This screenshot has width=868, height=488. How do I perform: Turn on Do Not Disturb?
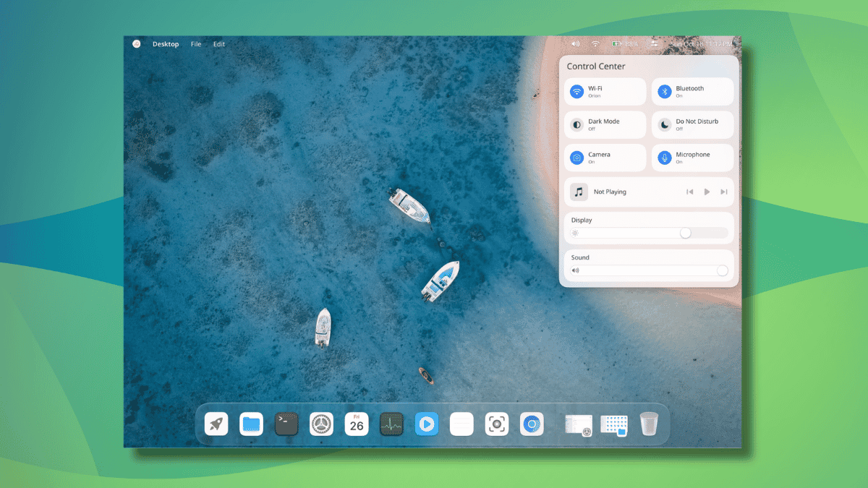pos(693,124)
